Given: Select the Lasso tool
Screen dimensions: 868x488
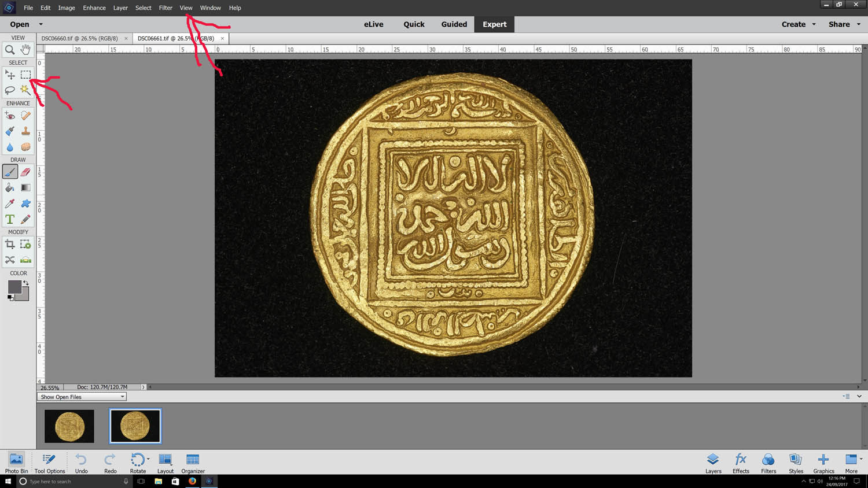Looking at the screenshot, I should pyautogui.click(x=10, y=90).
